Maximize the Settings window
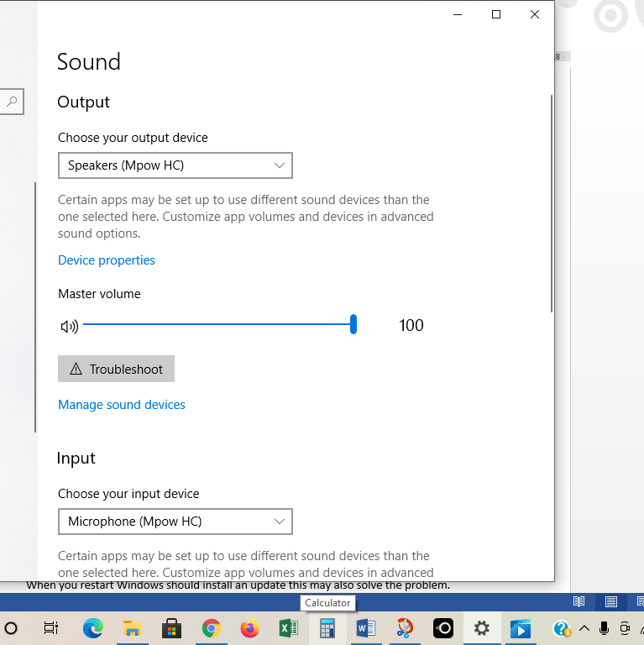Screen dimensions: 644x645 click(x=496, y=14)
